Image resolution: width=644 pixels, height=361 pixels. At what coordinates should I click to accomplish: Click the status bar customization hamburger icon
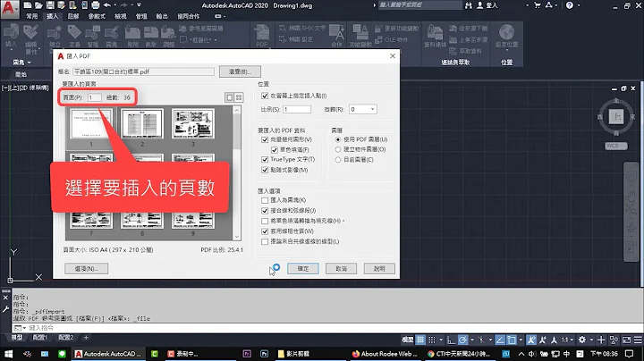coord(638,340)
